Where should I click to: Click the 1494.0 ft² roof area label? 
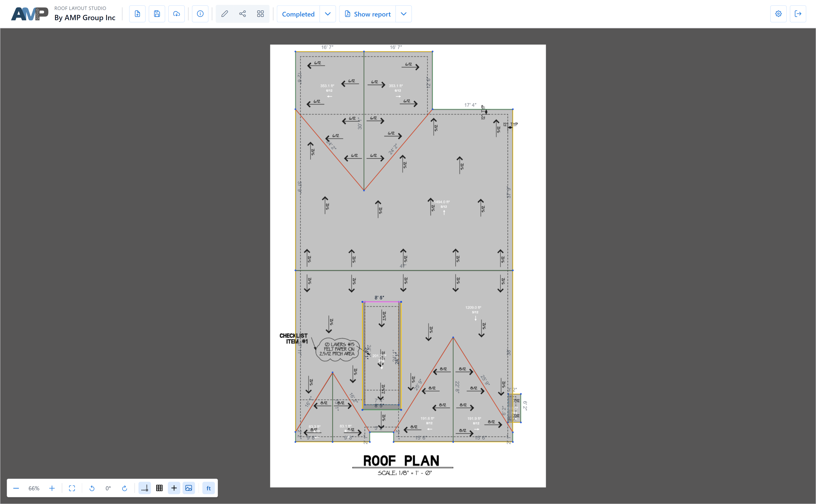pyautogui.click(x=442, y=202)
